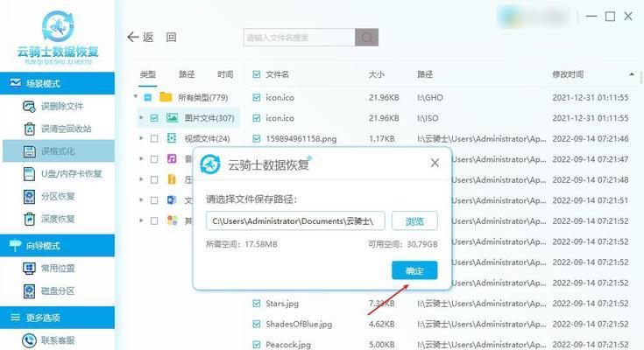Choose the 误格式化 format recovery icon
Image resolution: width=644 pixels, height=350 pixels.
[x=29, y=151]
